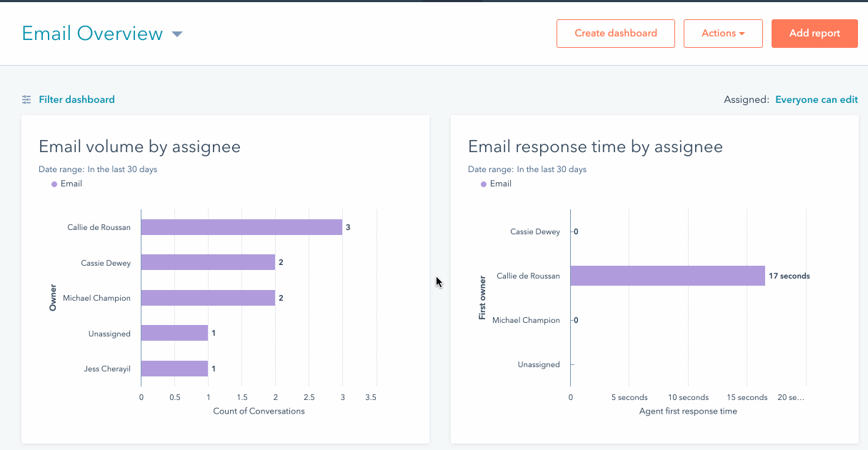This screenshot has height=450, width=868.
Task: Click Jess Cherayil owner label
Action: click(107, 369)
